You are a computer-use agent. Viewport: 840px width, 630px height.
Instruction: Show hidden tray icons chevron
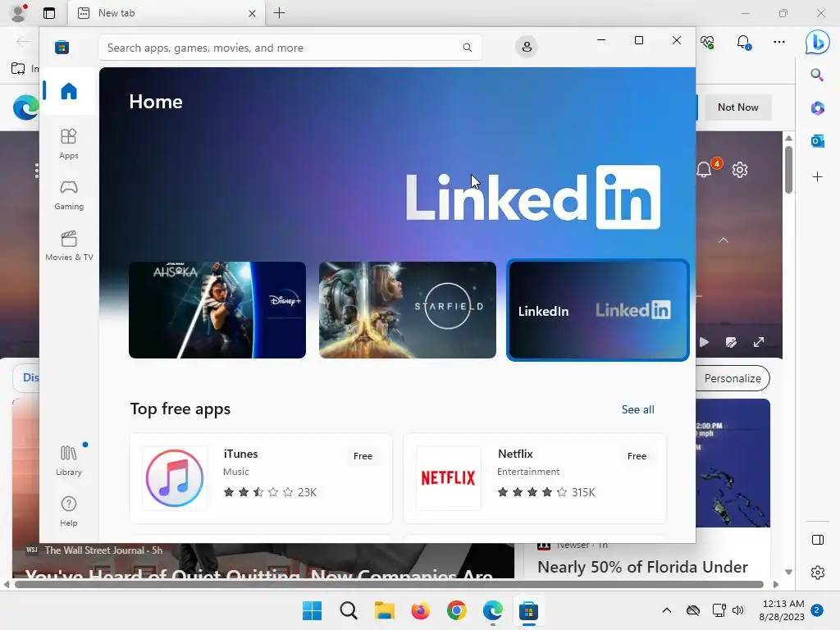tap(666, 610)
